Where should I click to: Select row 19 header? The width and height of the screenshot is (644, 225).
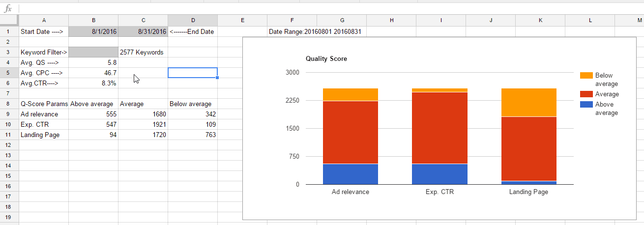click(x=9, y=217)
